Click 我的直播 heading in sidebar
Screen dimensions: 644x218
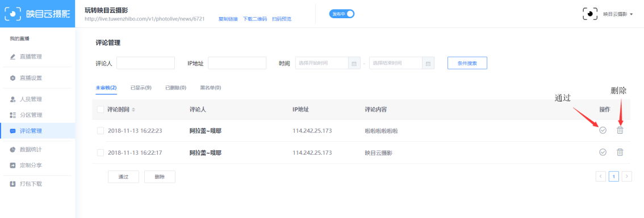pyautogui.click(x=19, y=39)
